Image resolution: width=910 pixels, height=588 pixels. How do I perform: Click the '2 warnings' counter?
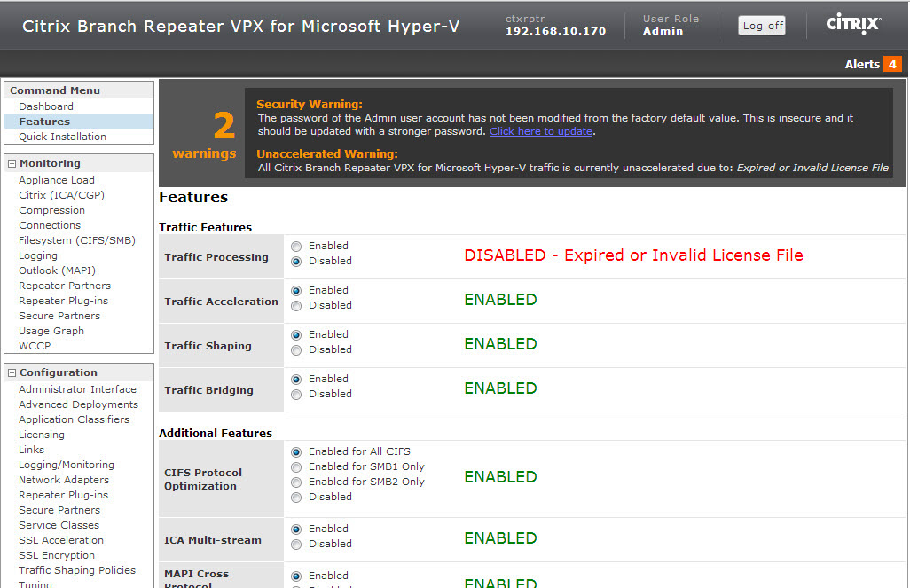[204, 135]
